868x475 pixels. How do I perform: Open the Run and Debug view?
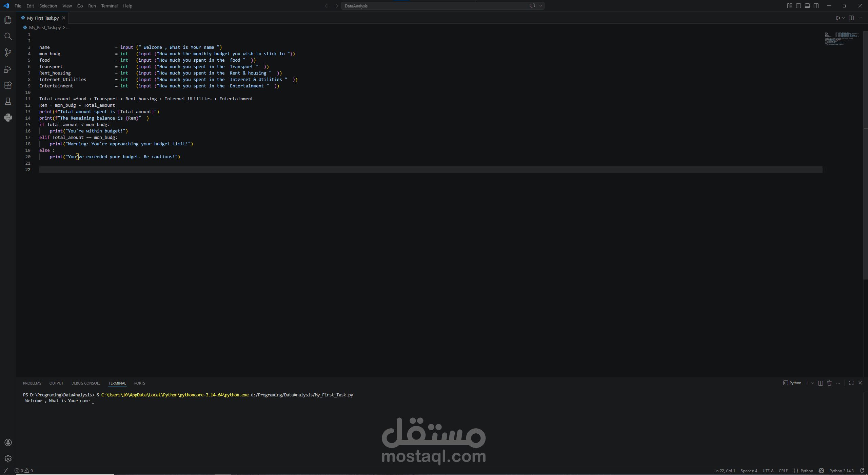click(x=8, y=69)
